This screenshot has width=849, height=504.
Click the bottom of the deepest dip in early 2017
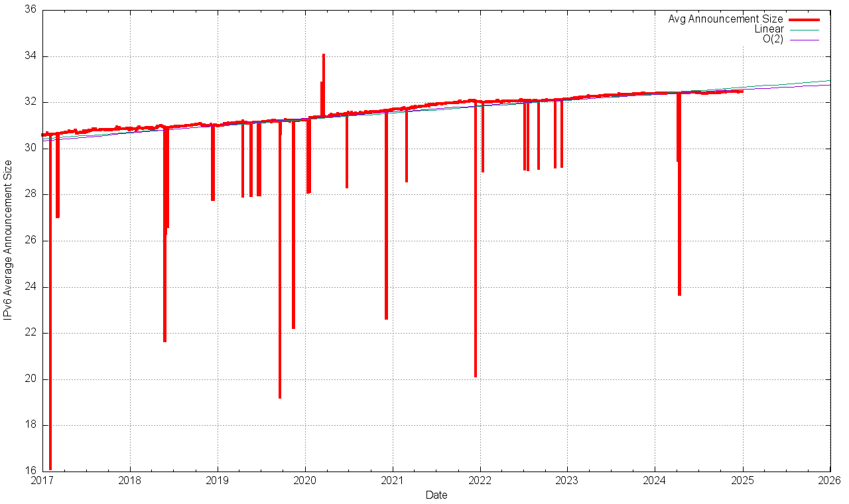(x=50, y=468)
